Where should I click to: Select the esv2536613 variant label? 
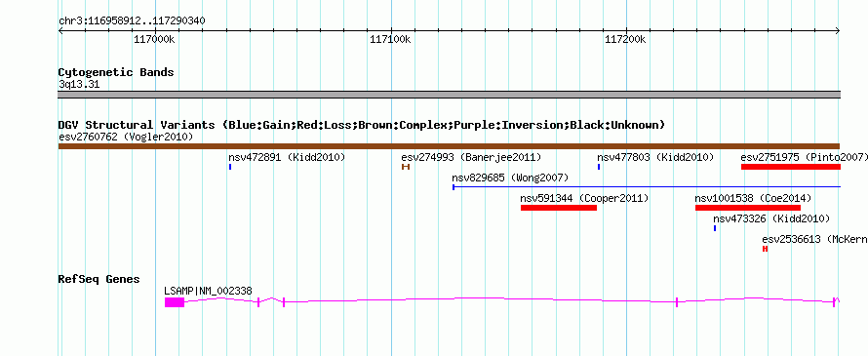click(x=815, y=239)
